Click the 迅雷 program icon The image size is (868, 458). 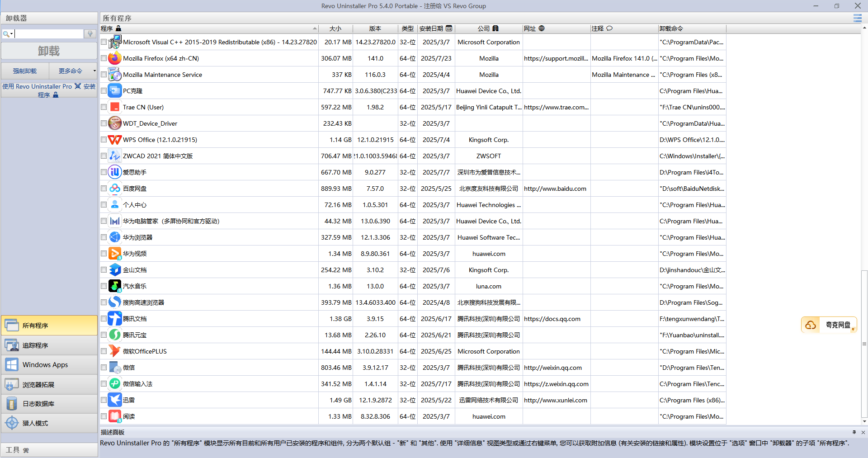[115, 400]
